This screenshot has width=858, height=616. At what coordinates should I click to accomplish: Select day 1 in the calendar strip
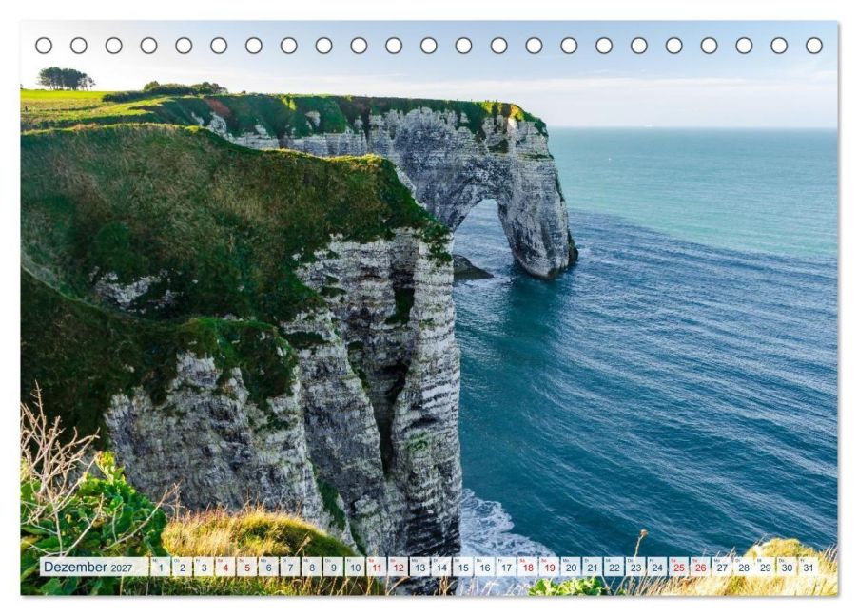click(x=161, y=568)
